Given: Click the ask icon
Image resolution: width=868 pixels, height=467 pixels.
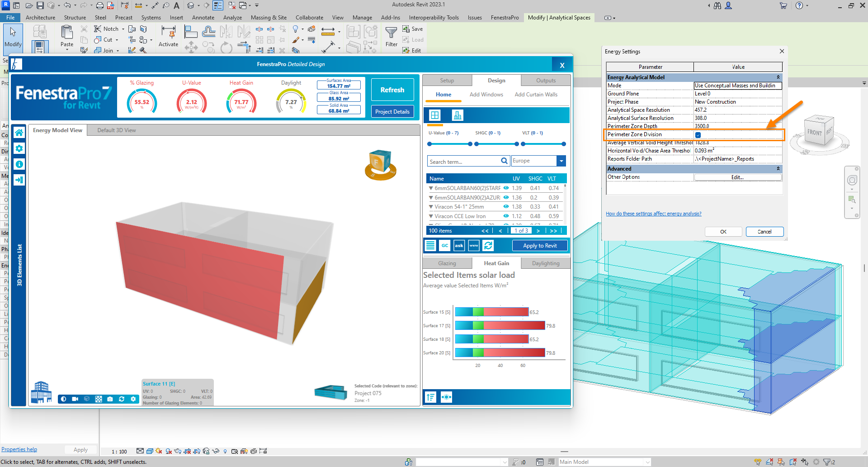Looking at the screenshot, I should coord(459,246).
